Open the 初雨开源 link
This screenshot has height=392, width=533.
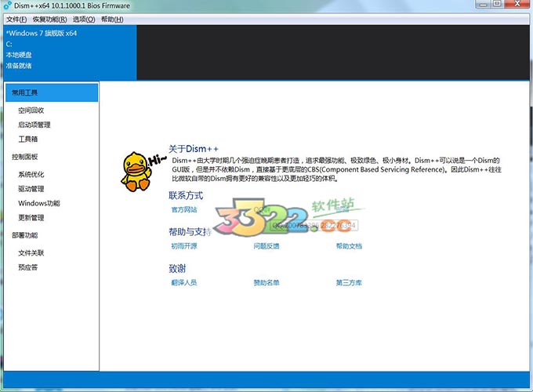[184, 246]
